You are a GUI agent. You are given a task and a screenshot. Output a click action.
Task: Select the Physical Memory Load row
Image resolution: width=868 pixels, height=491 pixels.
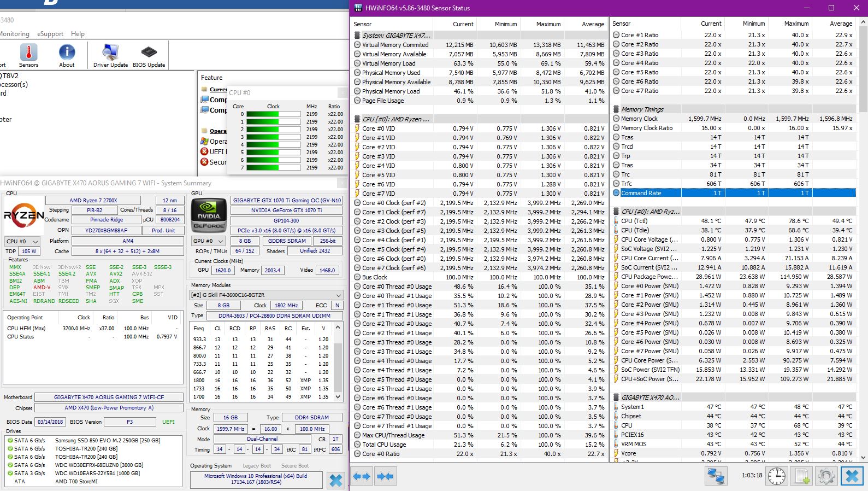(480, 91)
